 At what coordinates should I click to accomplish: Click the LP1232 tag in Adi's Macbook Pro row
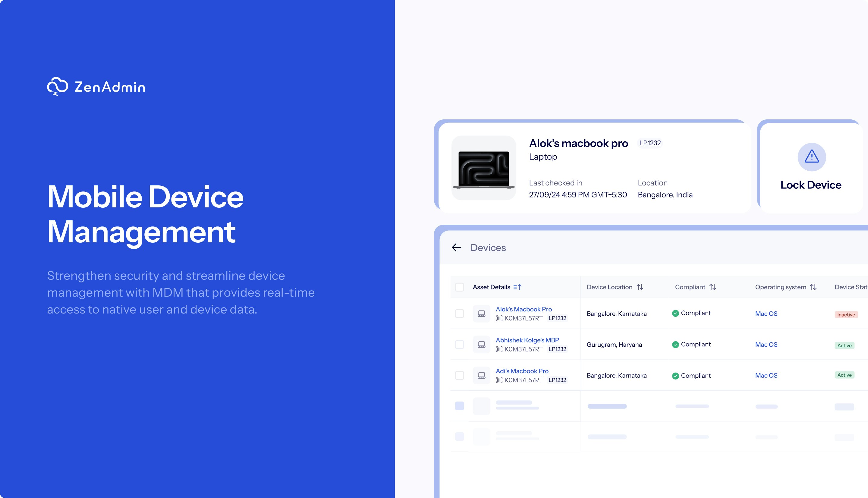coord(557,380)
